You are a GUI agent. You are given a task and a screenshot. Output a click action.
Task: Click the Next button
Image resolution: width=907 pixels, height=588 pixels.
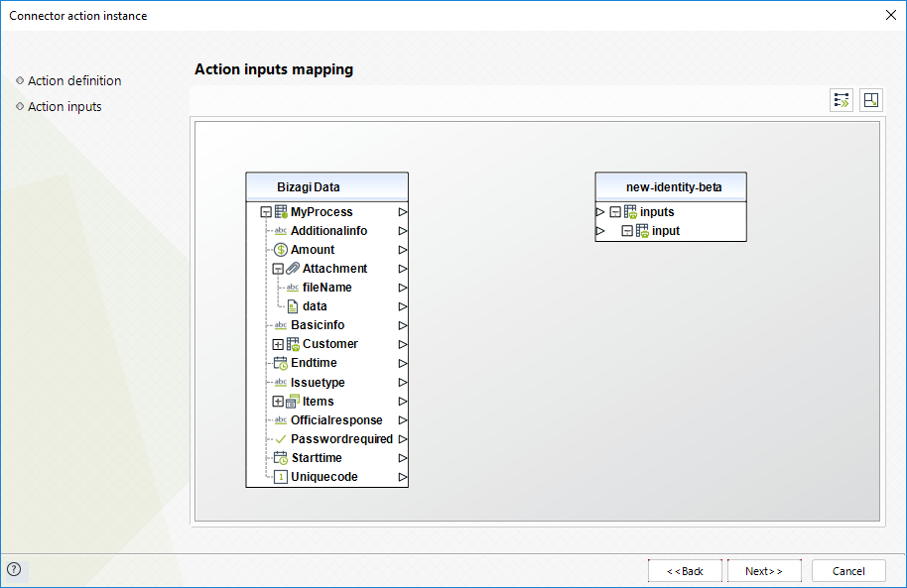pyautogui.click(x=764, y=571)
